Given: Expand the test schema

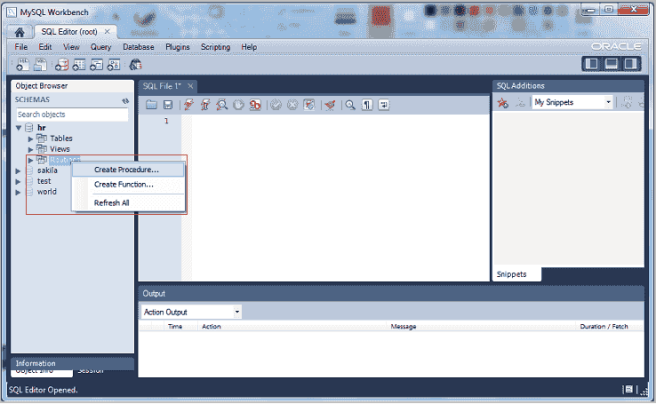Looking at the screenshot, I should (x=18, y=182).
